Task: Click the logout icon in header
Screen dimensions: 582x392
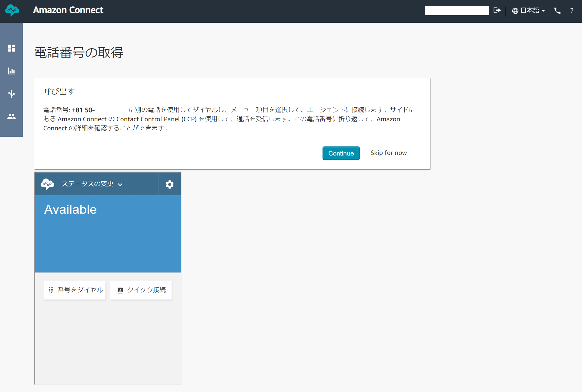Action: (497, 11)
